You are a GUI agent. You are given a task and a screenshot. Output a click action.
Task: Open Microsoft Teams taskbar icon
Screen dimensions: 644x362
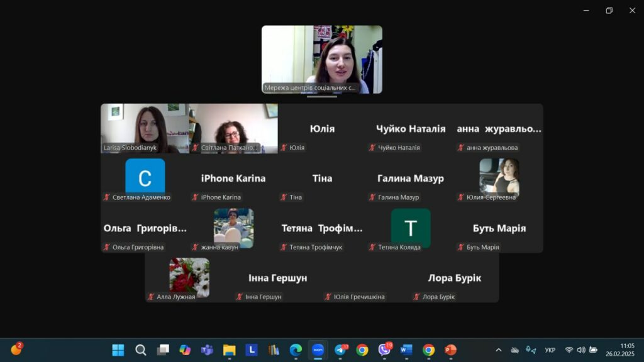tap(207, 350)
